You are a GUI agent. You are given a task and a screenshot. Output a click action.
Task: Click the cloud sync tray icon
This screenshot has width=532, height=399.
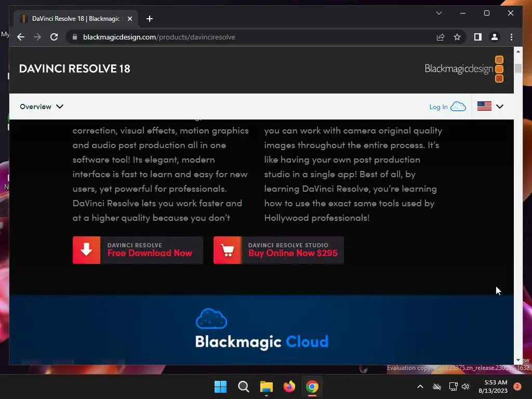437,387
